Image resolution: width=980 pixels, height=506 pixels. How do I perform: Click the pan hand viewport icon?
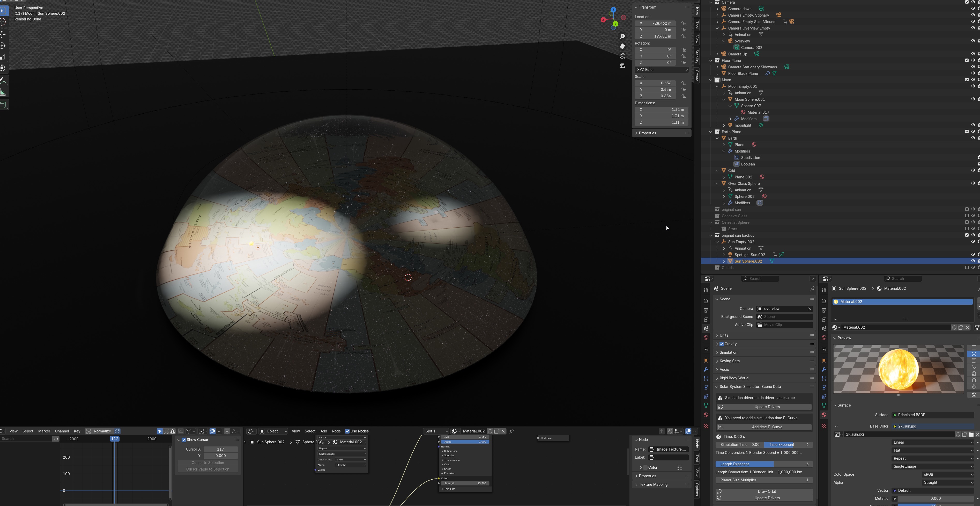tap(622, 46)
